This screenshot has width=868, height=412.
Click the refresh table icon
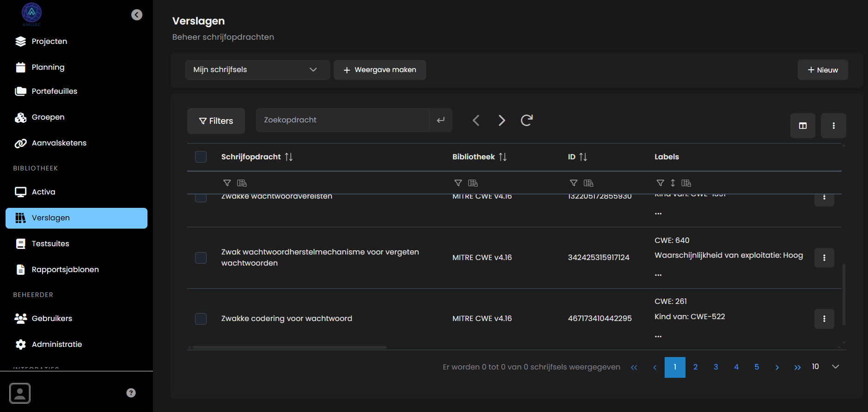pyautogui.click(x=526, y=121)
